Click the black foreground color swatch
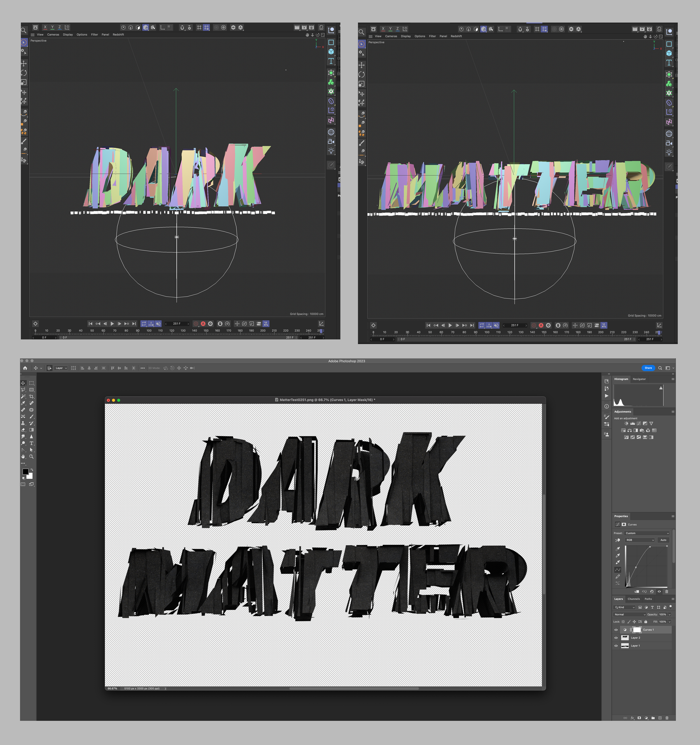The image size is (700, 745). click(x=25, y=472)
